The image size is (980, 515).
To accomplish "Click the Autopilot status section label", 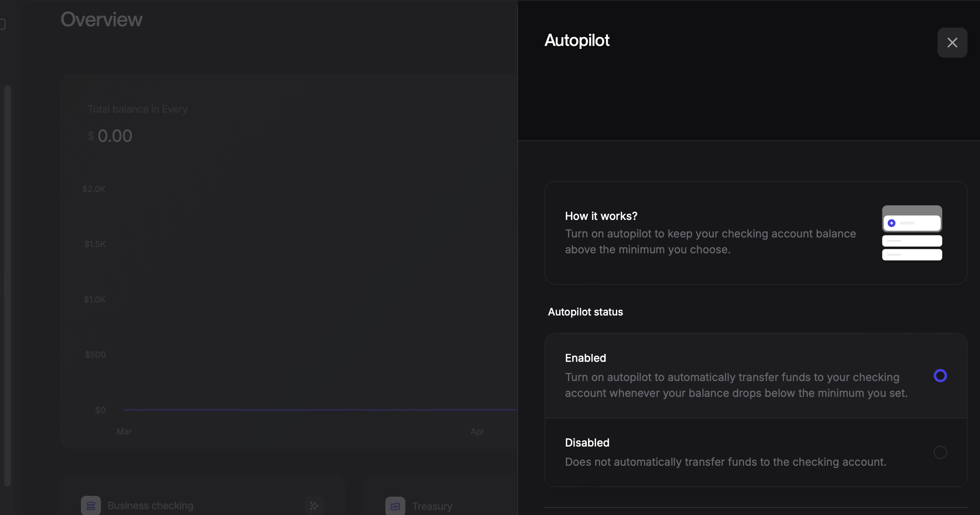I will coord(585,312).
